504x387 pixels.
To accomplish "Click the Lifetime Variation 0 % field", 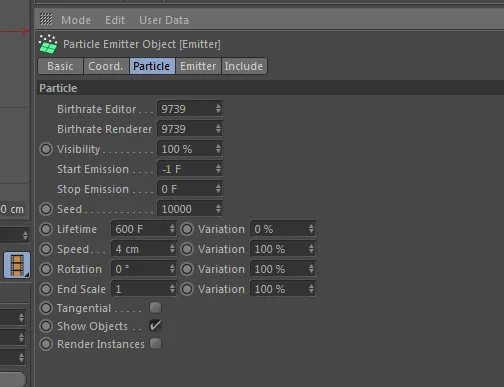I will [x=283, y=229].
